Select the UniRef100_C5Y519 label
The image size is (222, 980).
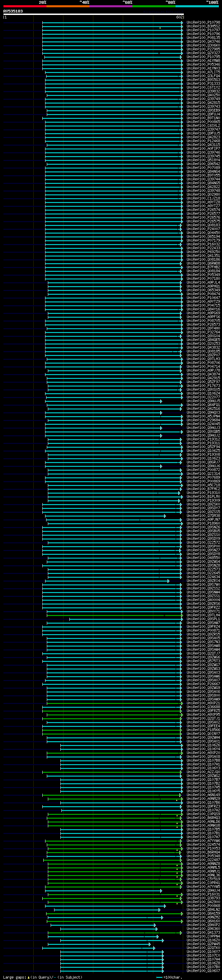point(203,879)
